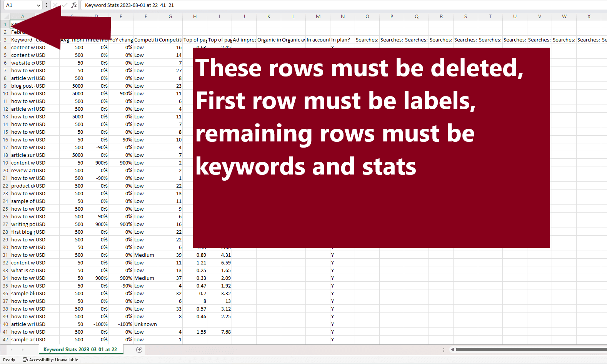Select row 10 header
Screen dimensions: 607x364
coord(5,93)
